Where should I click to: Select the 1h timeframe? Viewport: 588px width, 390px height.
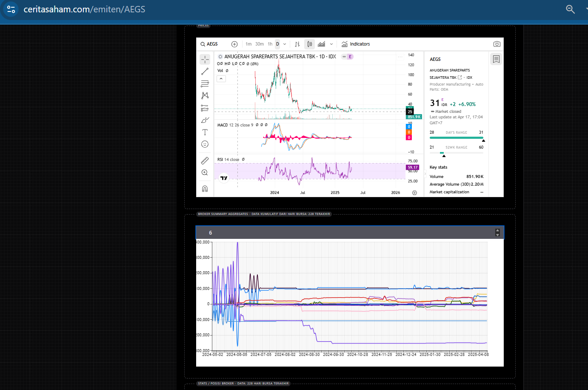(270, 44)
